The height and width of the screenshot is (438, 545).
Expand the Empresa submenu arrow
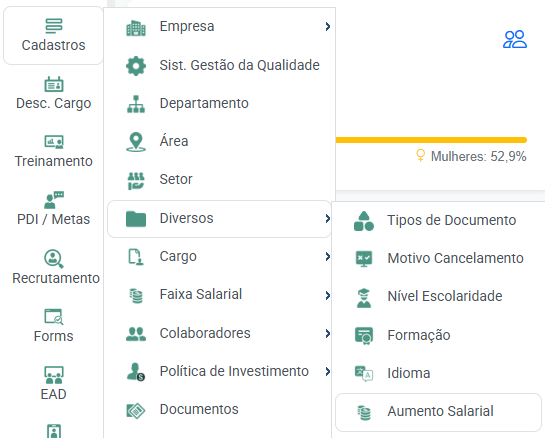tap(327, 26)
